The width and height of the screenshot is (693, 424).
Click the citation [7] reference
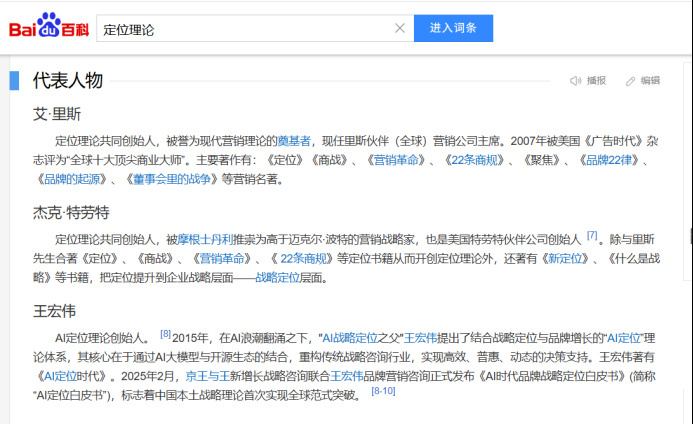(592, 235)
